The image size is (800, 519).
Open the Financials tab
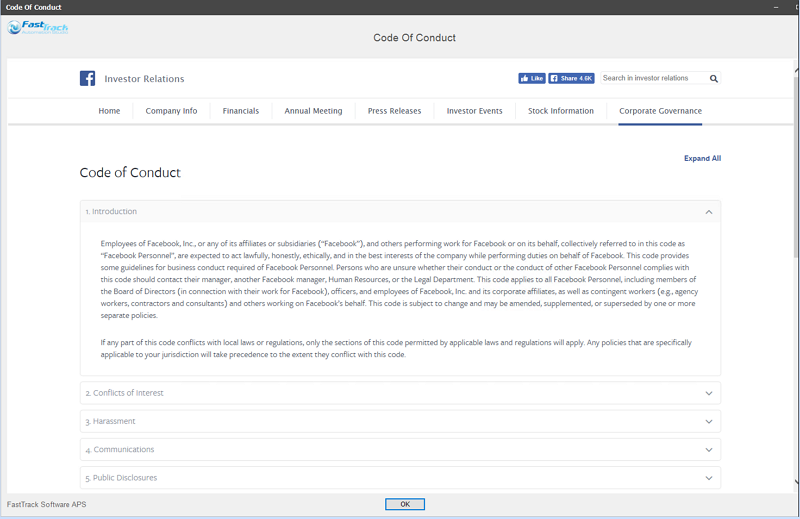point(241,111)
